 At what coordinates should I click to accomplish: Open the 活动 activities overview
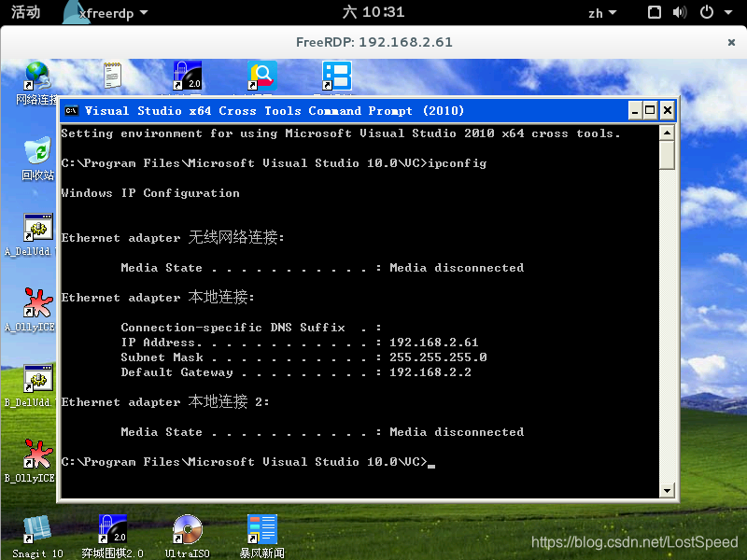tap(26, 12)
